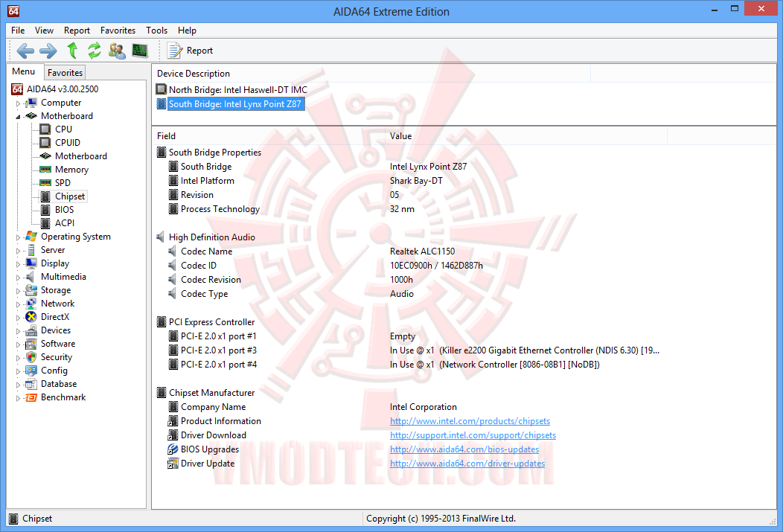The width and height of the screenshot is (783, 532).
Task: Click the Display node icon
Action: [31, 263]
